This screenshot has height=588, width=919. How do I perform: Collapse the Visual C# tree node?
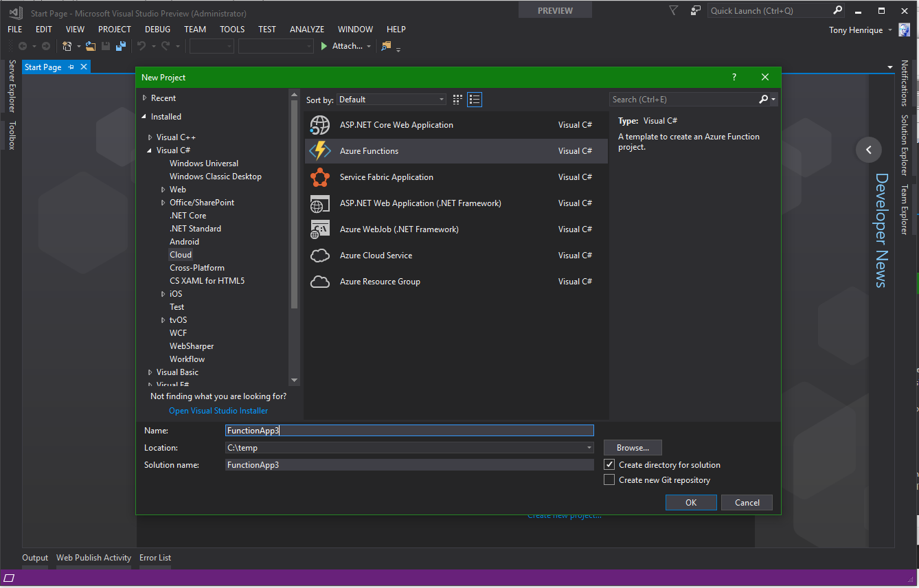(x=150, y=150)
